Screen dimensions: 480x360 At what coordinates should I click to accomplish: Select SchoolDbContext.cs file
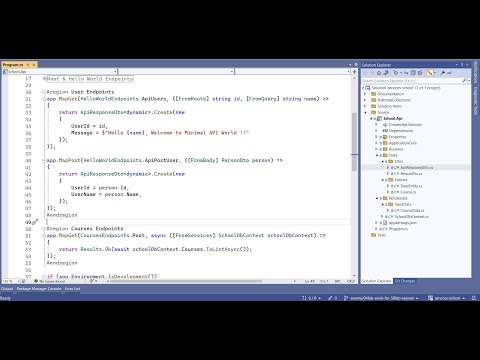pos(411,217)
